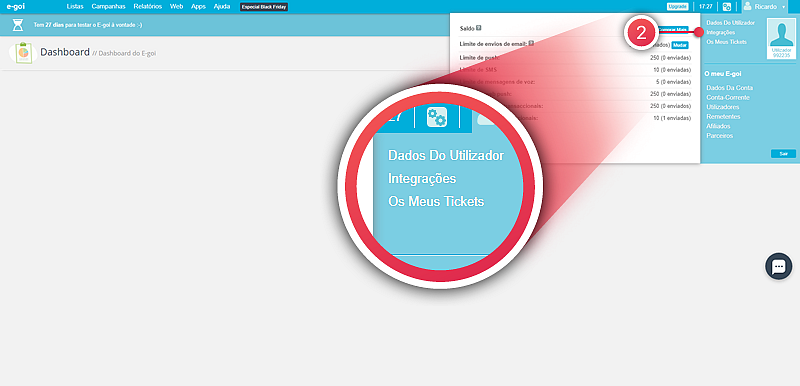Open Dados Da Conta
Image resolution: width=800 pixels, height=386 pixels.
pos(730,88)
